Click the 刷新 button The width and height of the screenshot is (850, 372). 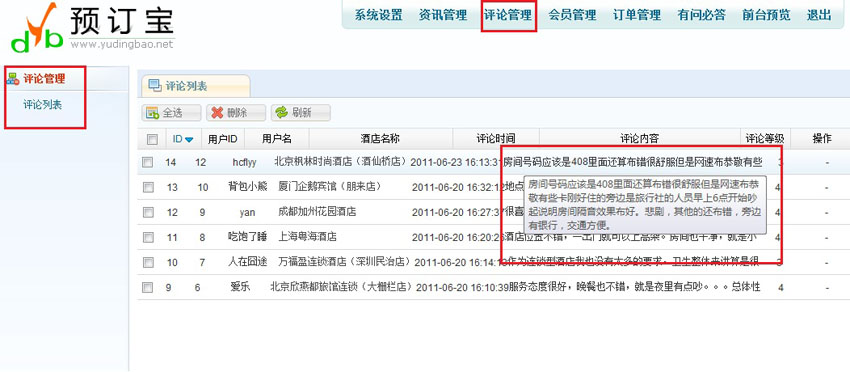pos(300,113)
